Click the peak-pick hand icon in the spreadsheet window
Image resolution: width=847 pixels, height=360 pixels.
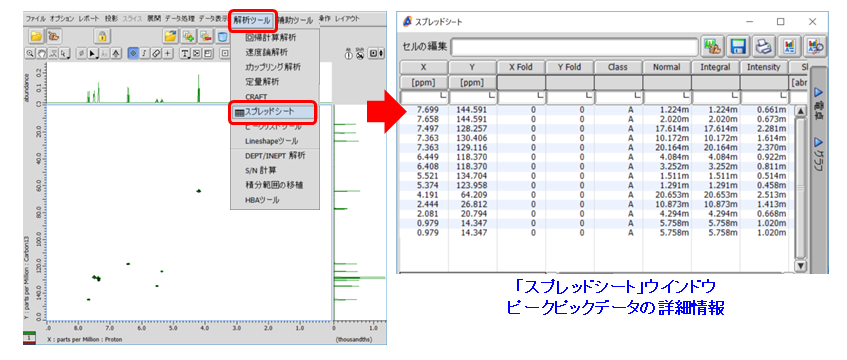(x=712, y=46)
